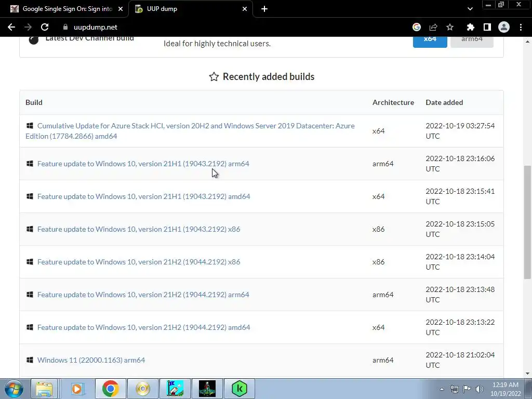Click the scrollbar up arrow

point(527,42)
